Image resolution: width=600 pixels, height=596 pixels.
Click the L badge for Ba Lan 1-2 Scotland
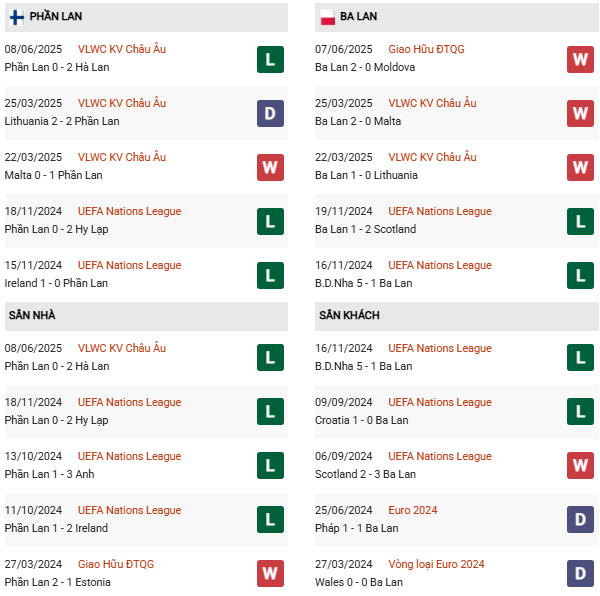coord(581,221)
